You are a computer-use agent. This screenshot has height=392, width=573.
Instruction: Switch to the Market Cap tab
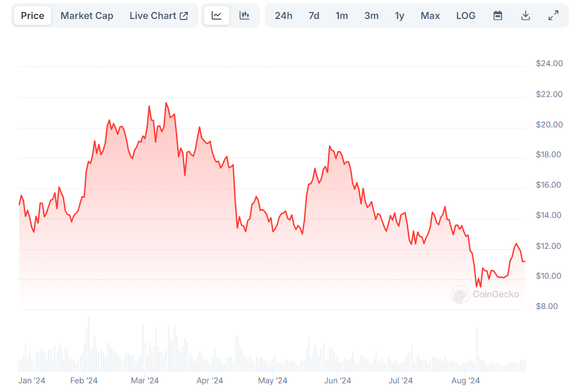[87, 16]
